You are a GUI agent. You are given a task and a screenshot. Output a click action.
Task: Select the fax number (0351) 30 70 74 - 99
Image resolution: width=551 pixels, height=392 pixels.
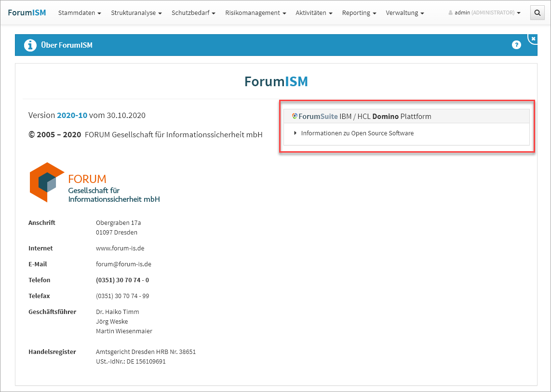point(122,296)
